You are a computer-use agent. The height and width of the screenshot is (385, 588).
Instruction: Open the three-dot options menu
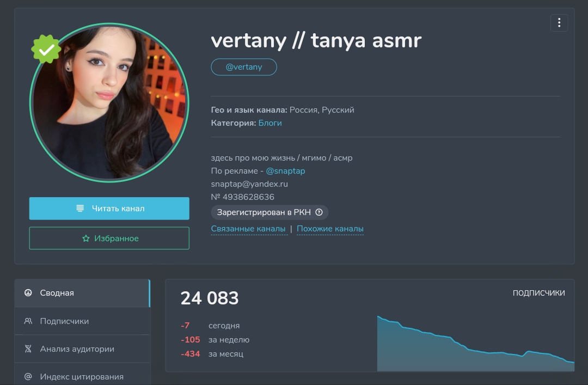point(559,23)
